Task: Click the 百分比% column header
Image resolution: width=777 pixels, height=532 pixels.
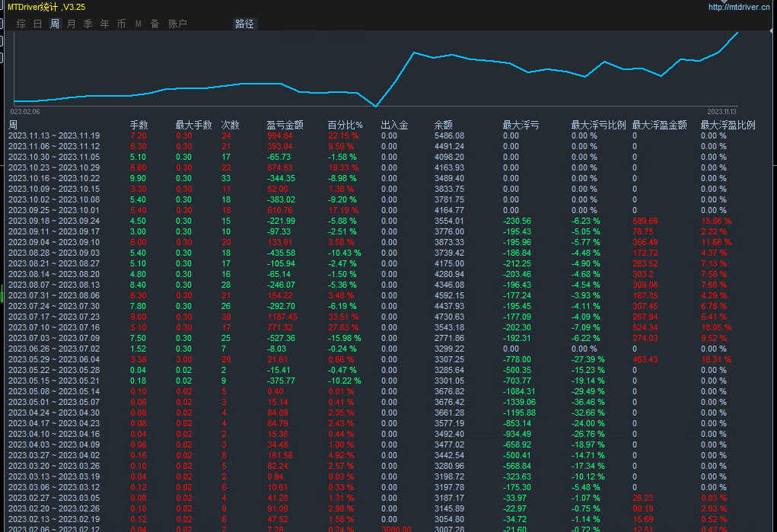Action: [x=345, y=125]
